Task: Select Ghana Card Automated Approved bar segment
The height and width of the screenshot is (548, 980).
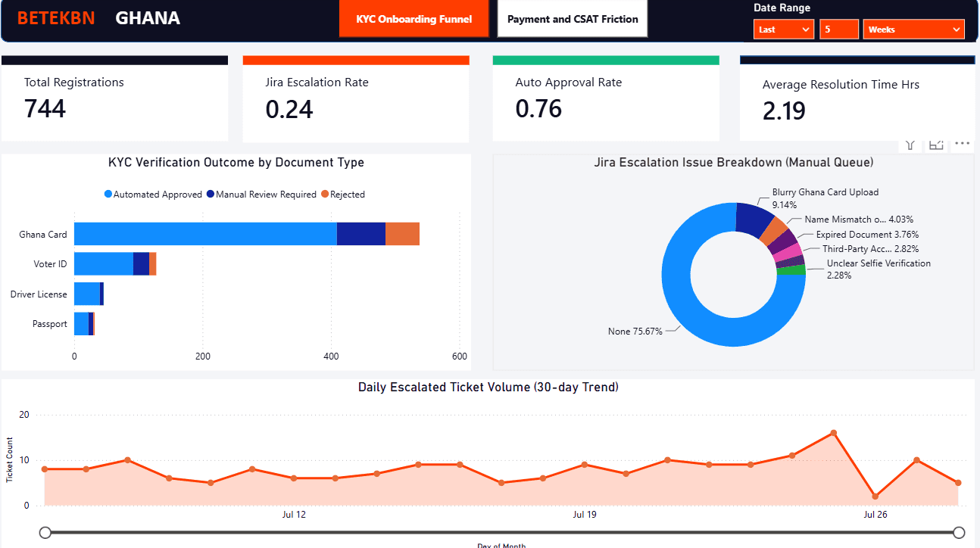Action: point(205,234)
